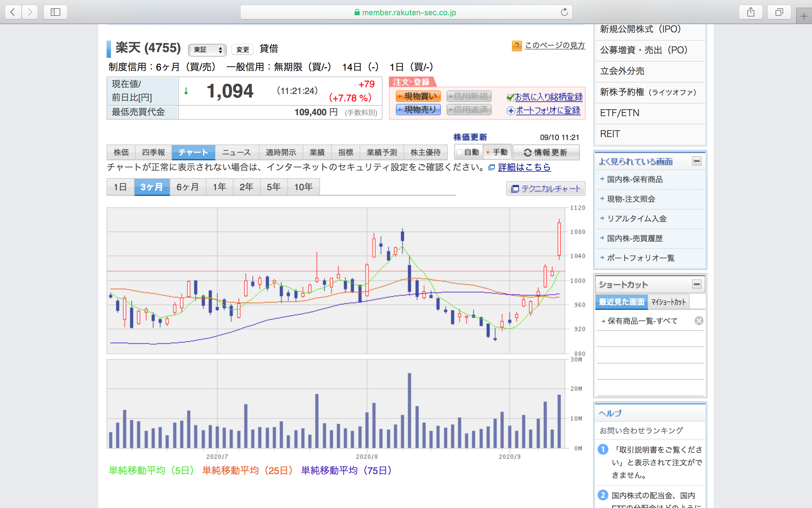The height and width of the screenshot is (508, 812).
Task: Open the 業績 tab
Action: click(317, 152)
